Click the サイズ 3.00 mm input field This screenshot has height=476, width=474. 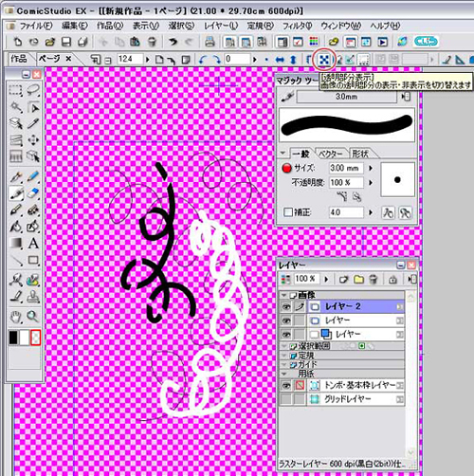(346, 168)
